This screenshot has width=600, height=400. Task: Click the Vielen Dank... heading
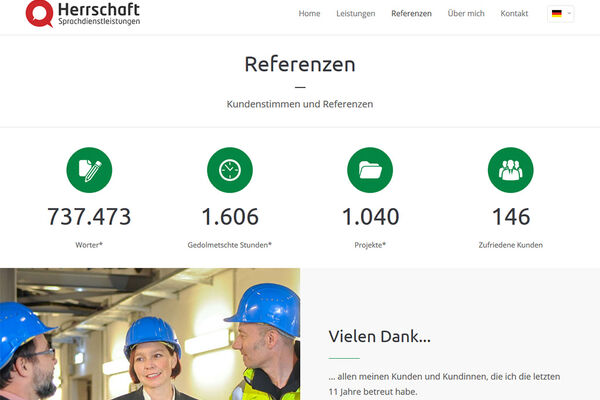pyautogui.click(x=380, y=337)
